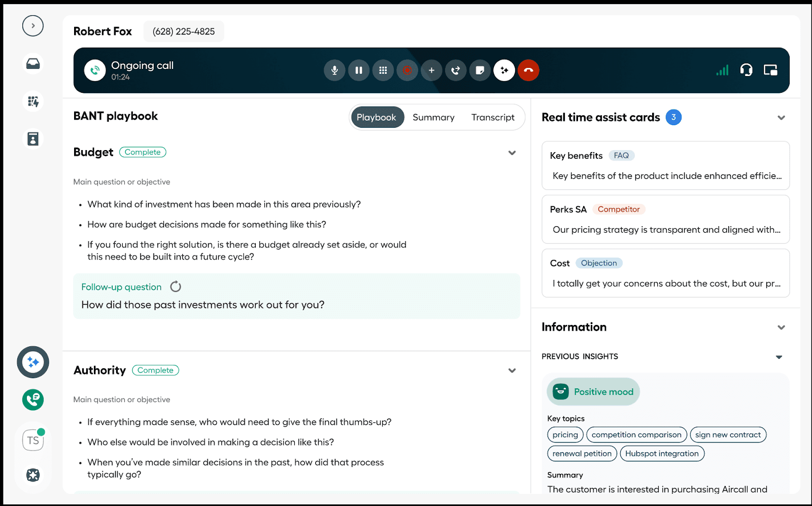This screenshot has height=506, width=812.
Task: Mute the microphone in call controls
Action: 334,70
